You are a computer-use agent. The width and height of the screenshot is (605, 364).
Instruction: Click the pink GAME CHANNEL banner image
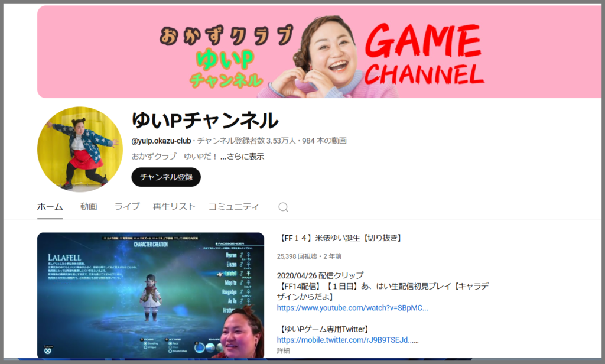(319, 52)
